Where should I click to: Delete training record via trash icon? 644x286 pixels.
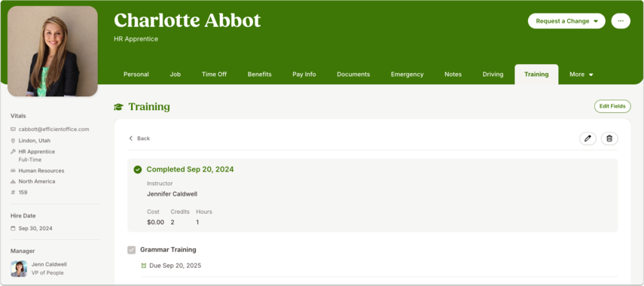[609, 138]
